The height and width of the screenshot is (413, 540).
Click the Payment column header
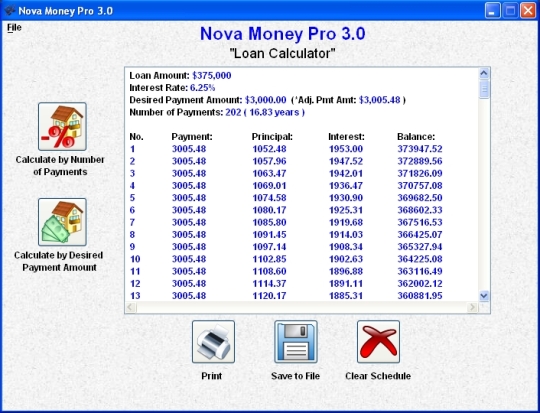click(x=192, y=137)
